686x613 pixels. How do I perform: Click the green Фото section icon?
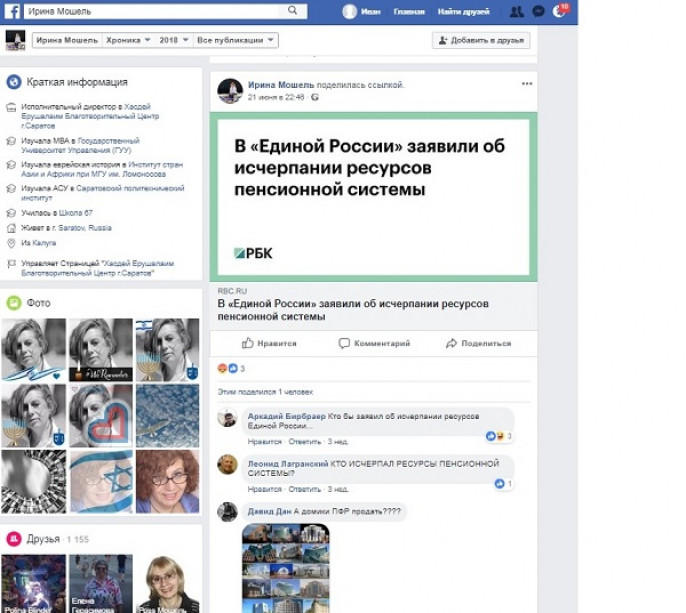point(14,303)
